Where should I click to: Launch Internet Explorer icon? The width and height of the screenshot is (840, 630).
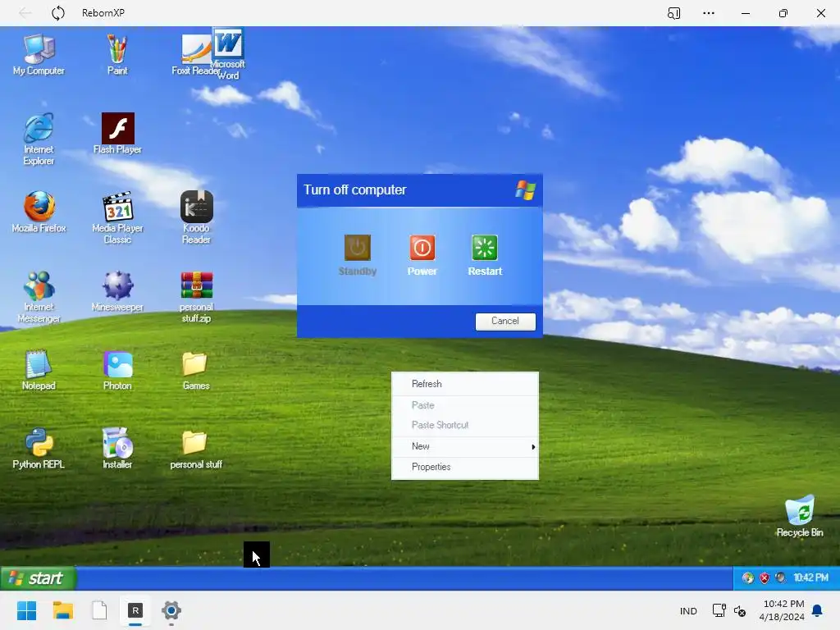[39, 139]
